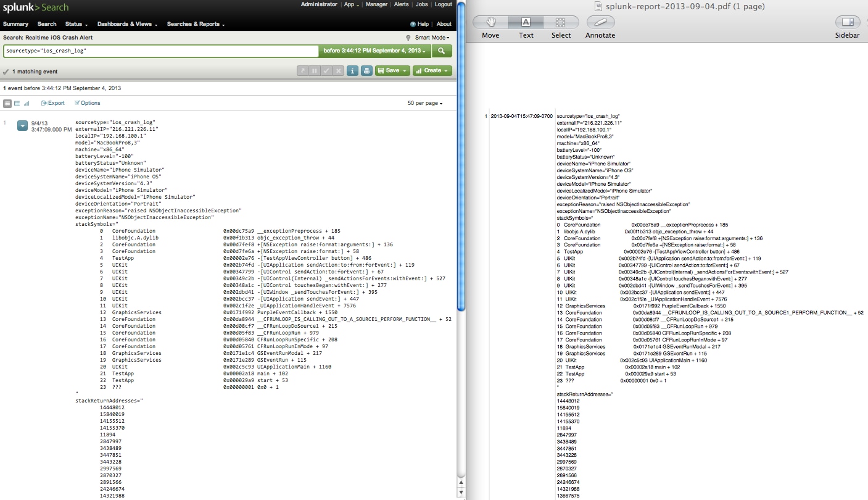
Task: Click the Splunk logo
Action: (36, 7)
